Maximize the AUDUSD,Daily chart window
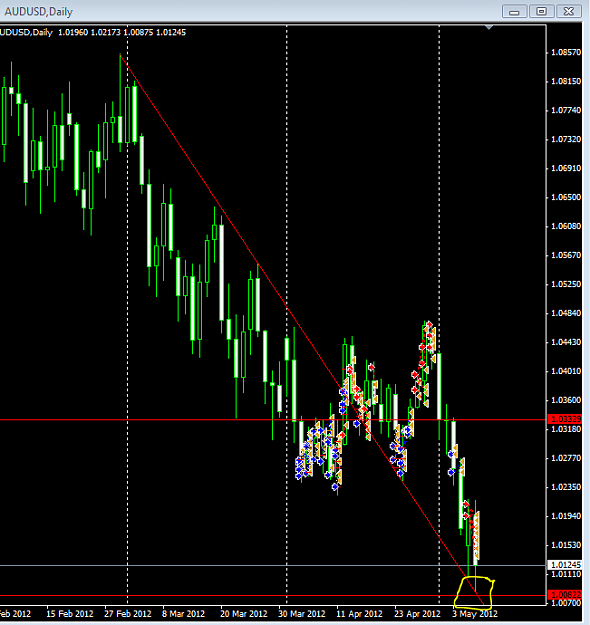Image resolution: width=590 pixels, height=625 pixels. pyautogui.click(x=541, y=11)
